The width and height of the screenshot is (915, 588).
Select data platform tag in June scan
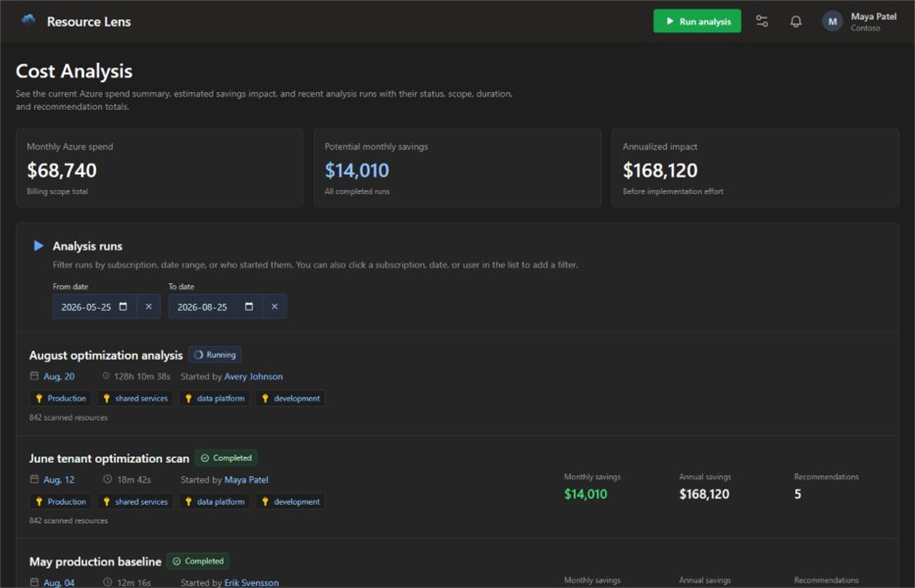pyautogui.click(x=214, y=501)
